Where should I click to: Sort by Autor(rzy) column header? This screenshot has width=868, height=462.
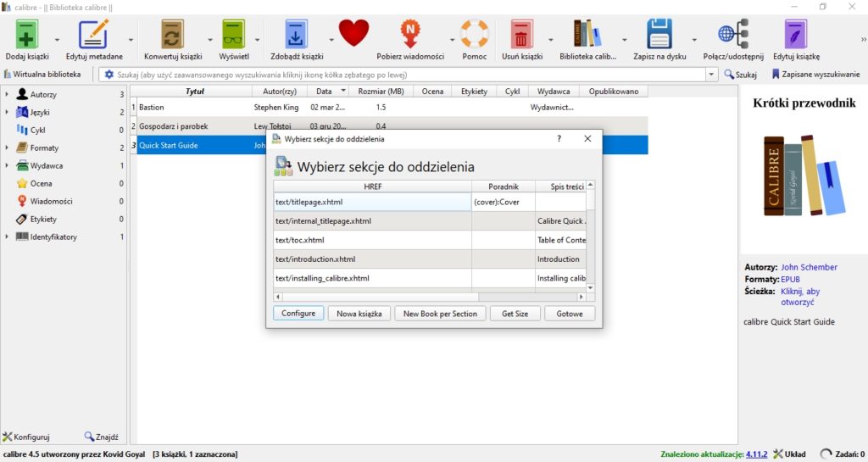(280, 92)
